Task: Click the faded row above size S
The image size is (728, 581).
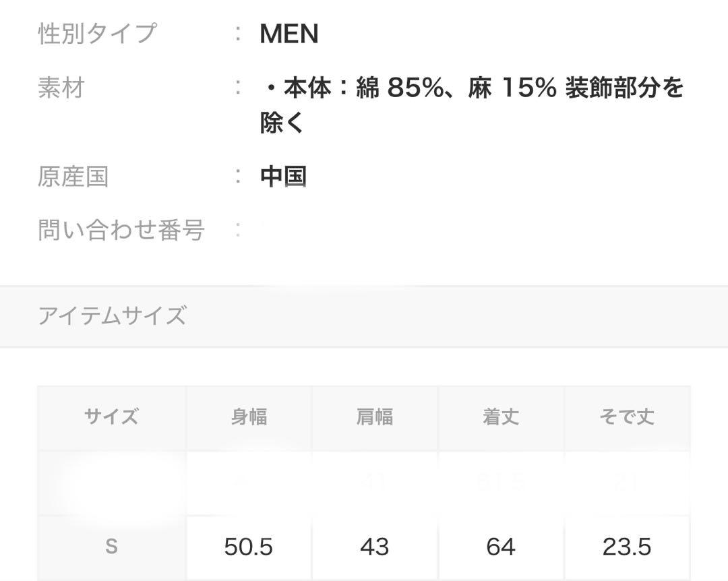Action: pos(364,483)
